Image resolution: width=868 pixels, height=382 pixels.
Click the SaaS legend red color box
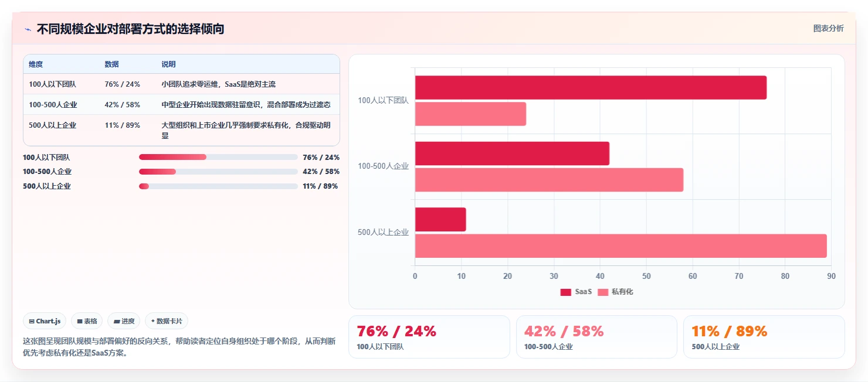click(x=565, y=292)
